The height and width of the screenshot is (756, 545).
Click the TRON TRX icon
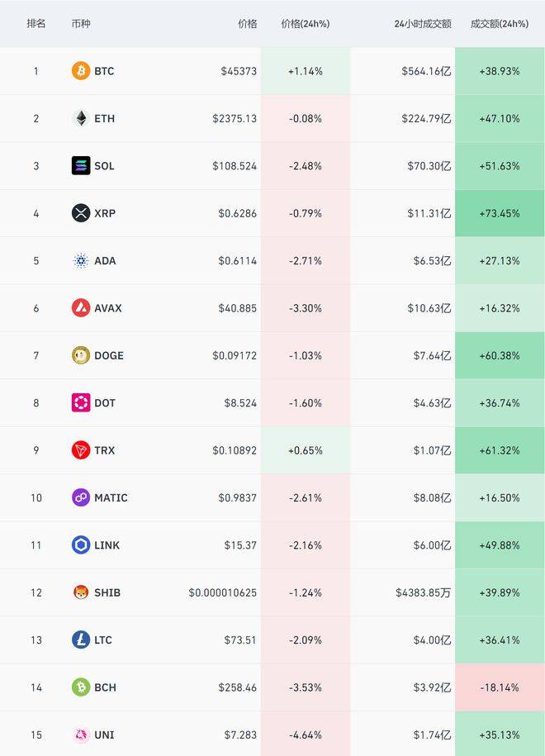click(81, 450)
